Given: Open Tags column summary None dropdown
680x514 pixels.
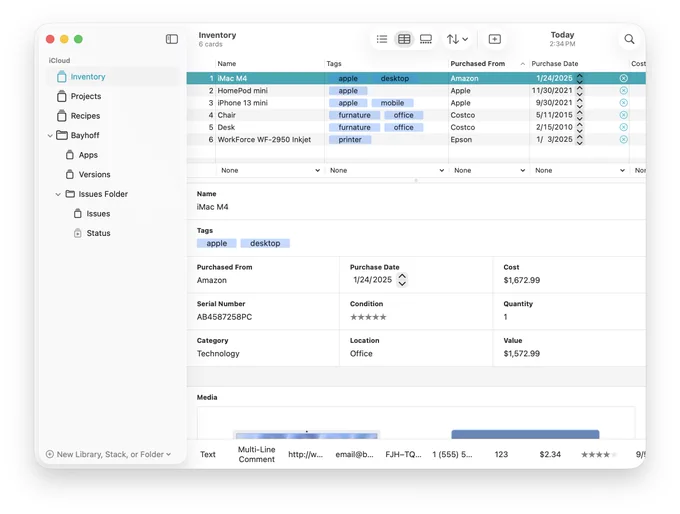Looking at the screenshot, I should coord(386,170).
